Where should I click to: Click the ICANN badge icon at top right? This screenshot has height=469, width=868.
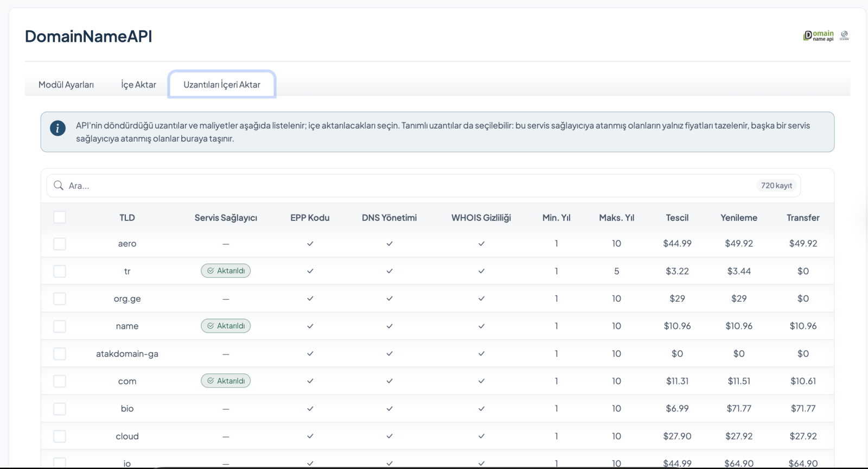click(x=844, y=36)
